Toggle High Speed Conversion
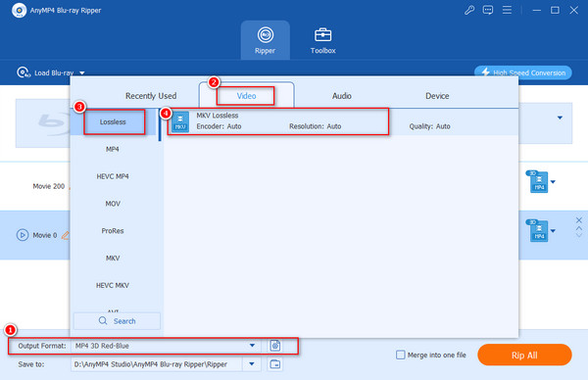This screenshot has height=380, width=588. point(522,72)
